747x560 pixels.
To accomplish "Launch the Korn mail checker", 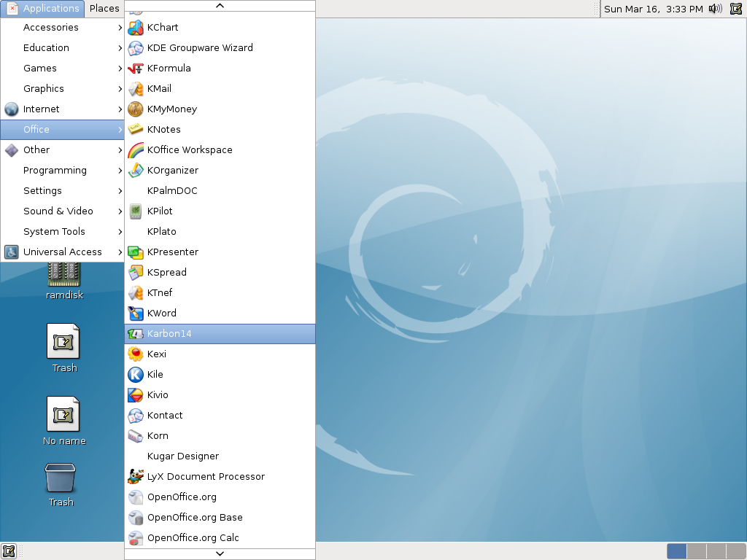I will click(220, 436).
